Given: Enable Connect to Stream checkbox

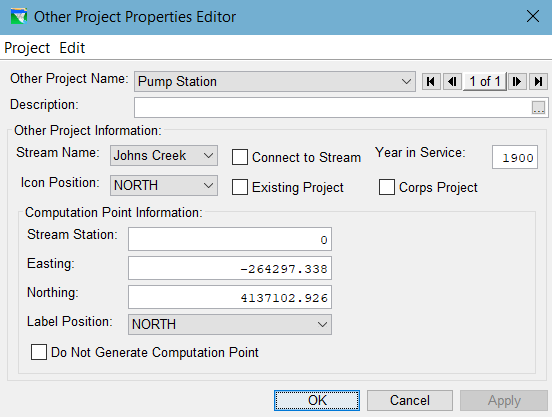Looking at the screenshot, I should tap(240, 157).
